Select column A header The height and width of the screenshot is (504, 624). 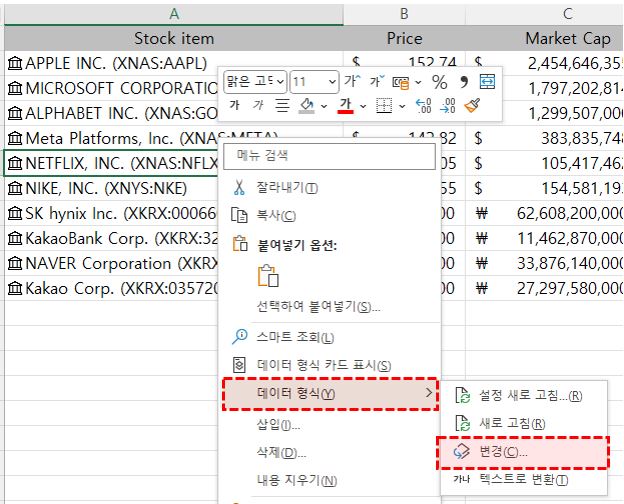(x=174, y=14)
